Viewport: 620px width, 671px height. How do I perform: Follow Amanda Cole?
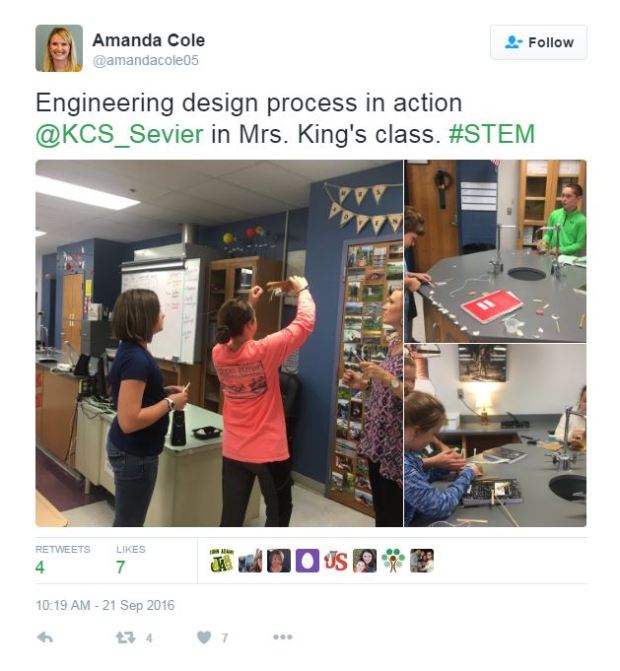(x=538, y=42)
